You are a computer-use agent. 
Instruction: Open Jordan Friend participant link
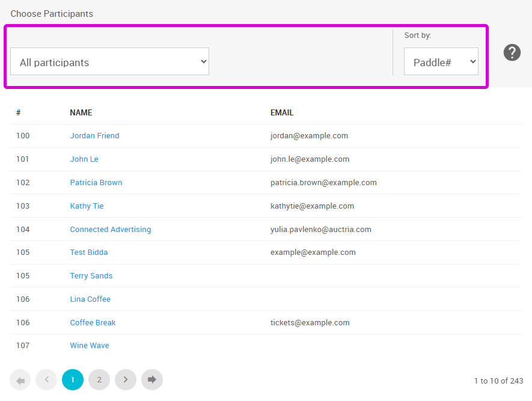point(94,136)
